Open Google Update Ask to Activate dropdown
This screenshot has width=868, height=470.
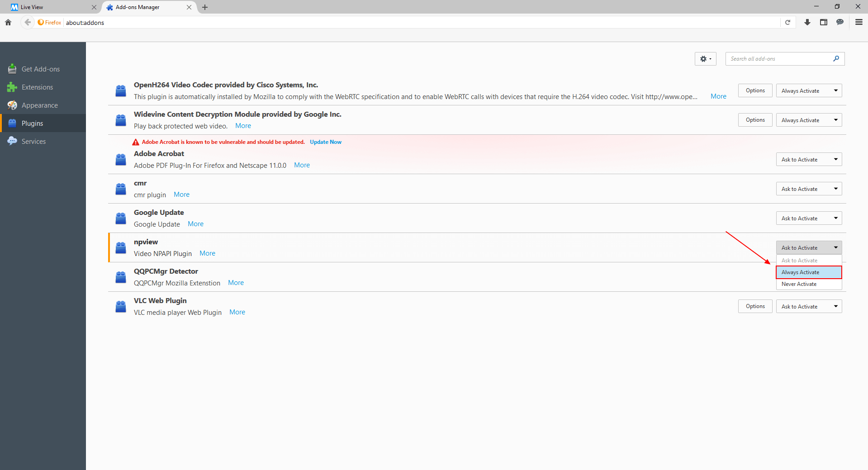click(x=809, y=218)
